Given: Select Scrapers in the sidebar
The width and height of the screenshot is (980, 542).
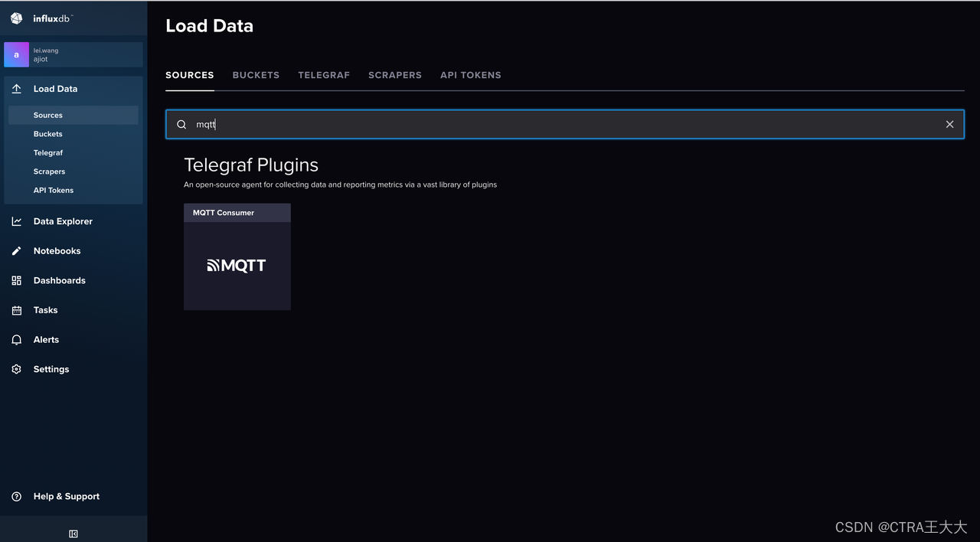Looking at the screenshot, I should click(49, 171).
